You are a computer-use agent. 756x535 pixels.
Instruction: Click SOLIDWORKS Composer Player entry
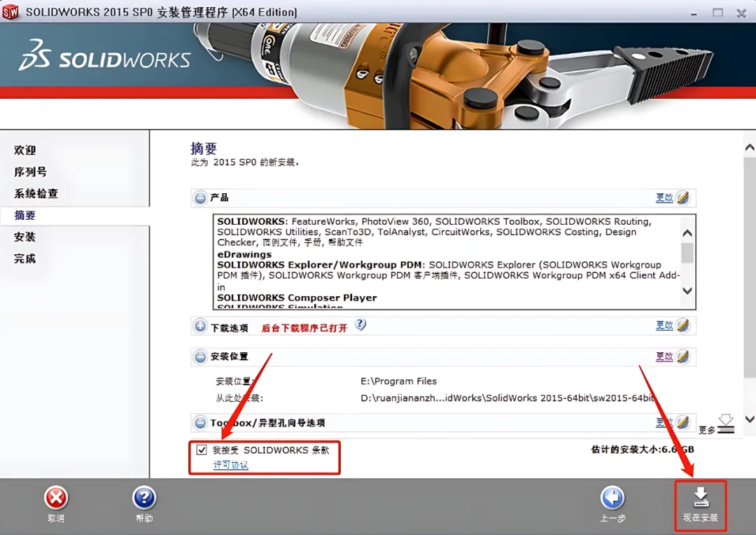297,298
